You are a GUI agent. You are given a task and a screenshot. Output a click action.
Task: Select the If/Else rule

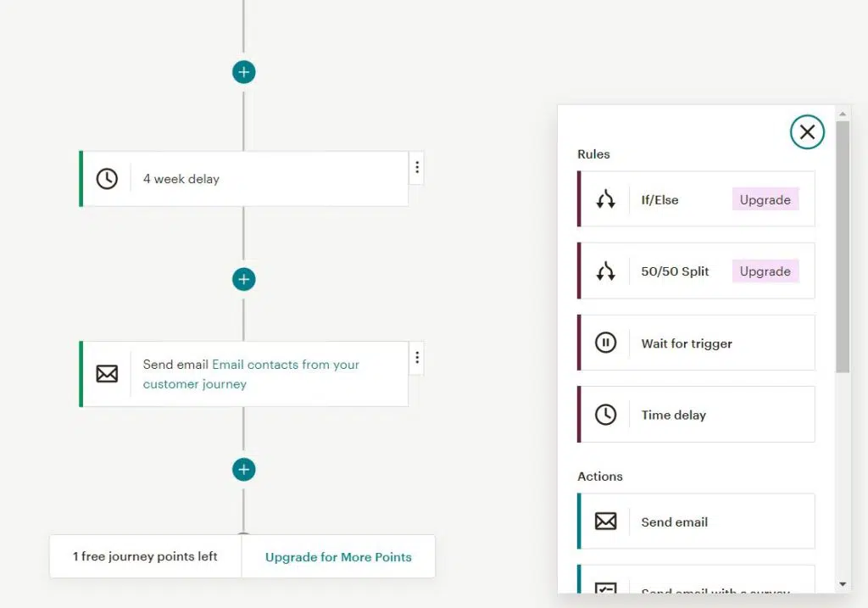pyautogui.click(x=696, y=199)
